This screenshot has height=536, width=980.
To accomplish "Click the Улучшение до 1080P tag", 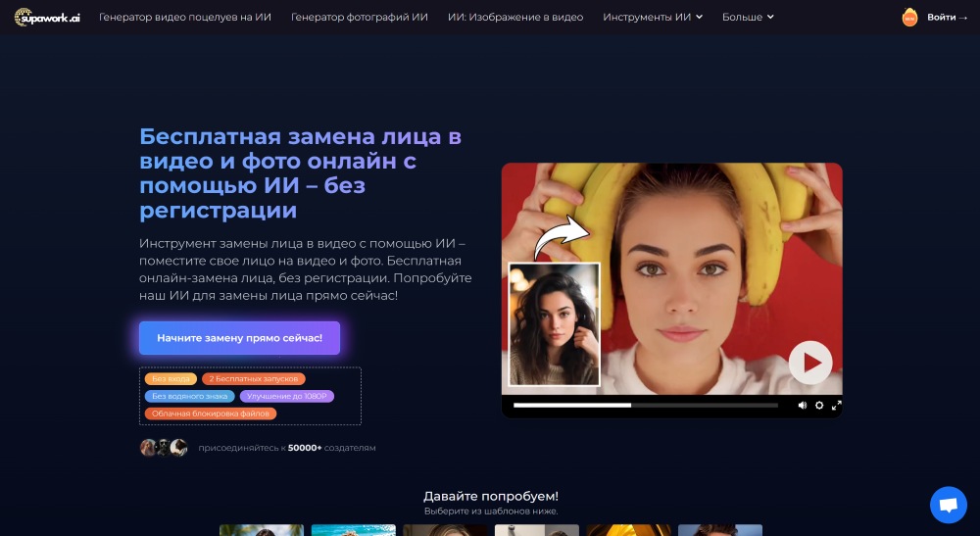I will [287, 396].
